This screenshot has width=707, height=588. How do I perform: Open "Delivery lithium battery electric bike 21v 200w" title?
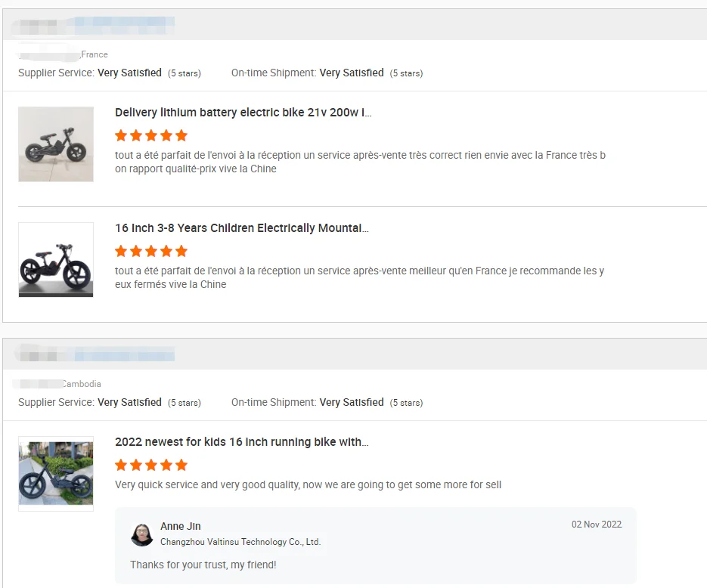[243, 113]
